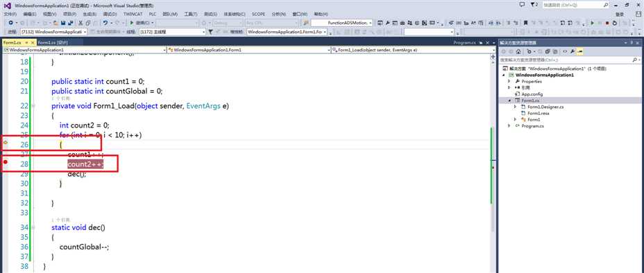This screenshot has height=273, width=644.
Task: Expand the Properties node in Solution Explorer
Action: tap(509, 81)
